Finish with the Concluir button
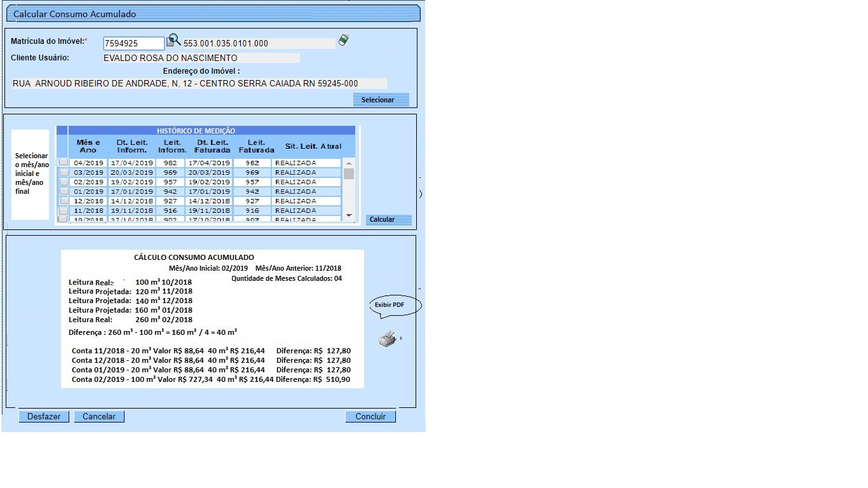The width and height of the screenshot is (868, 488). pyautogui.click(x=370, y=417)
